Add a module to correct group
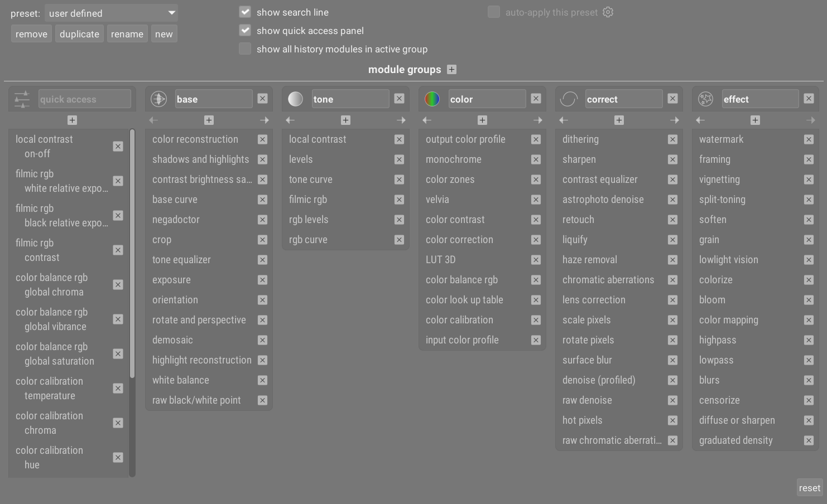The height and width of the screenshot is (504, 827). click(619, 120)
